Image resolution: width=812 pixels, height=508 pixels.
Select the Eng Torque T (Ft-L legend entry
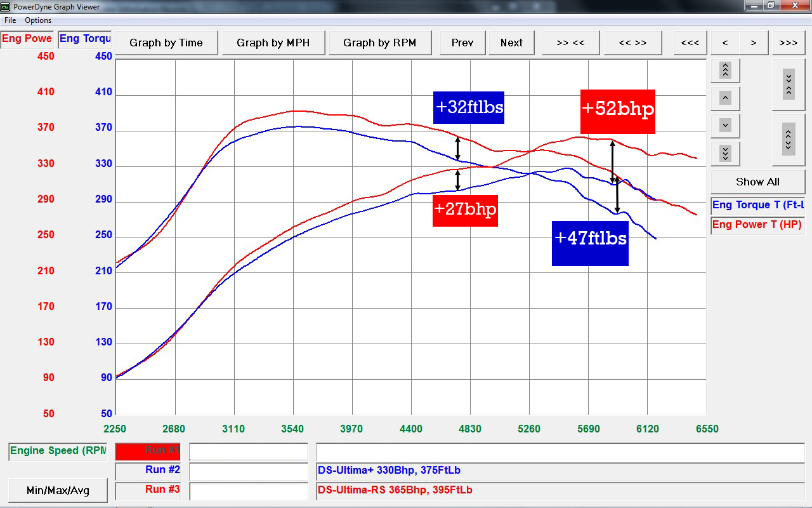pyautogui.click(x=758, y=205)
